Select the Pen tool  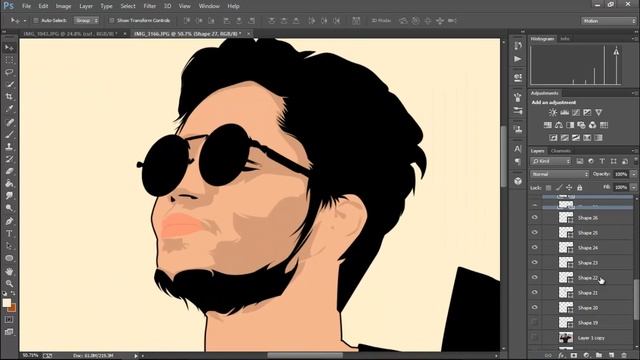coord(9,221)
